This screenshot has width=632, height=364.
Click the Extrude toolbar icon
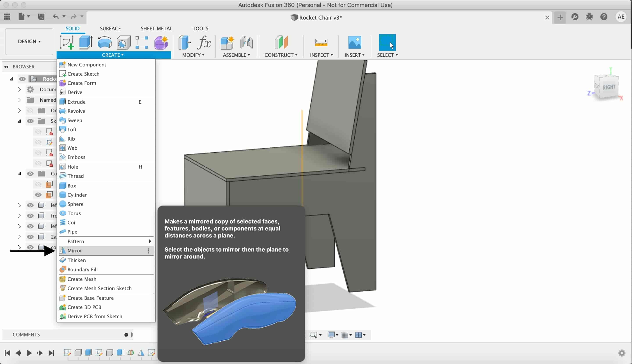pos(86,42)
